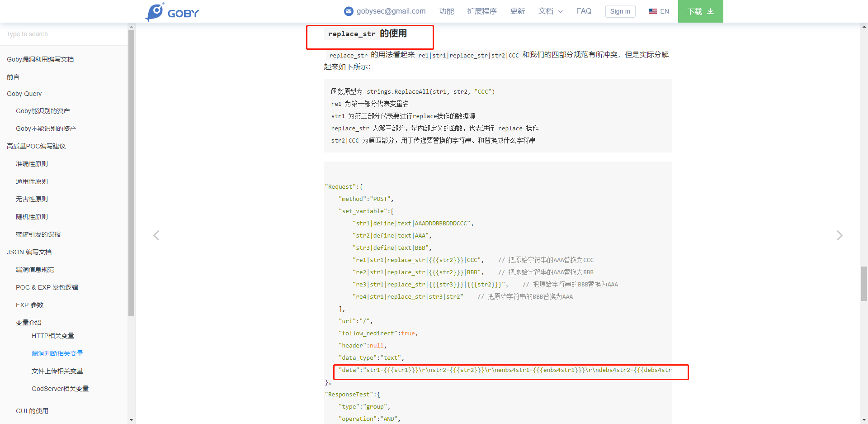Screen dimensions: 868x424
Task: Click the download arrow icon on 下载 button
Action: [709, 11]
